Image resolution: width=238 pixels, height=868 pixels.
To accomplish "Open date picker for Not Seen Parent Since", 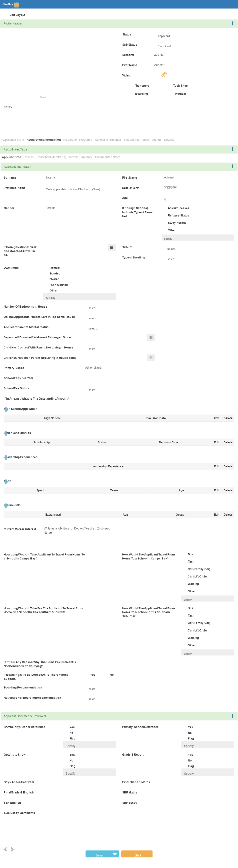I will (151, 358).
